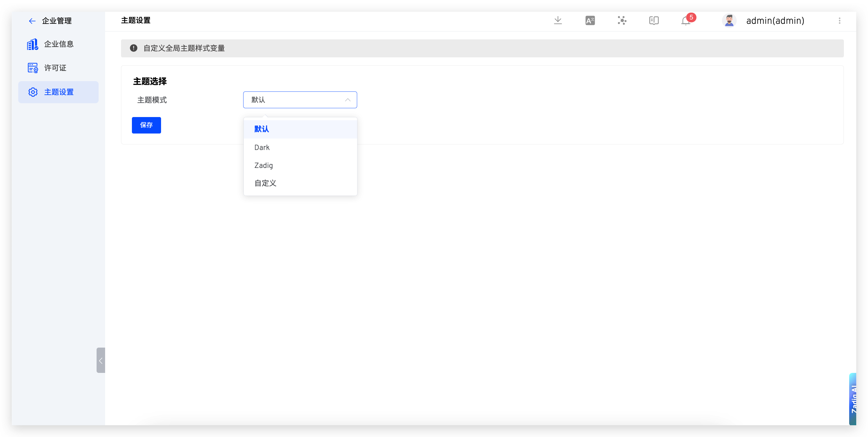Select Dark theme option
The height and width of the screenshot is (437, 868).
(x=262, y=147)
